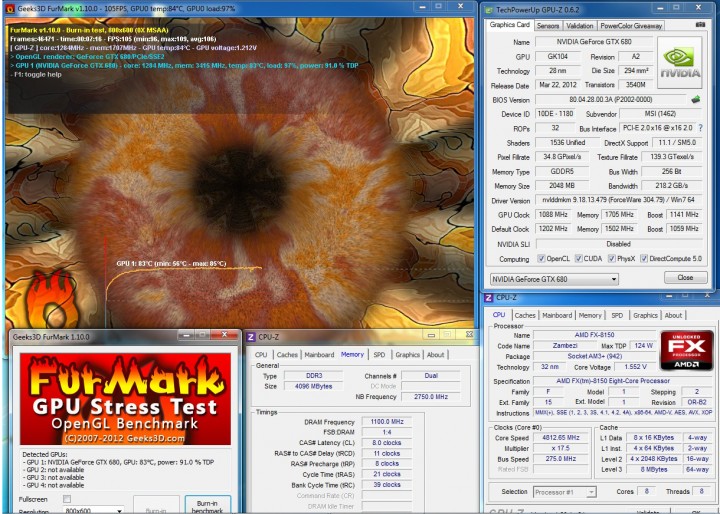
Task: Click the Bus Interface question mark in GPU-Z
Action: point(700,128)
